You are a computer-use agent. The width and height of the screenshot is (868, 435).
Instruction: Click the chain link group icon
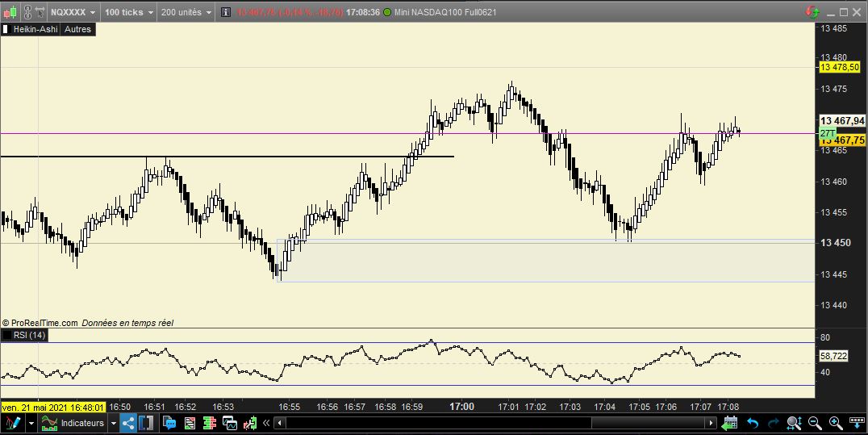(27, 11)
